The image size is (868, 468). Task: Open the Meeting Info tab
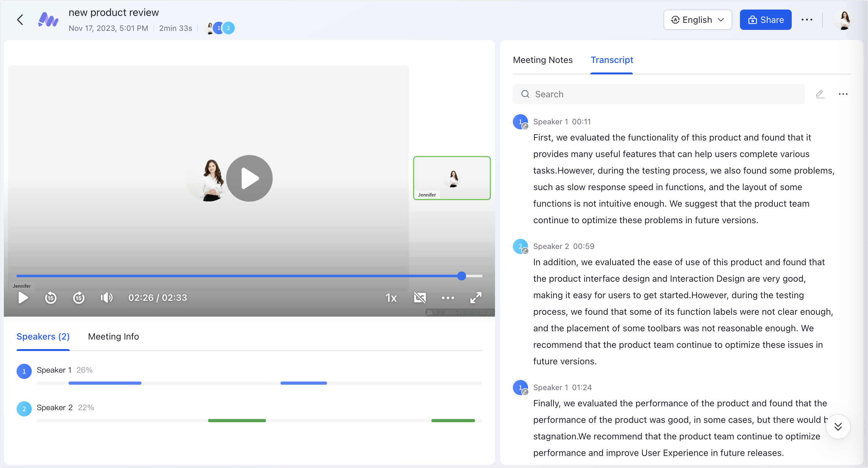coord(113,336)
